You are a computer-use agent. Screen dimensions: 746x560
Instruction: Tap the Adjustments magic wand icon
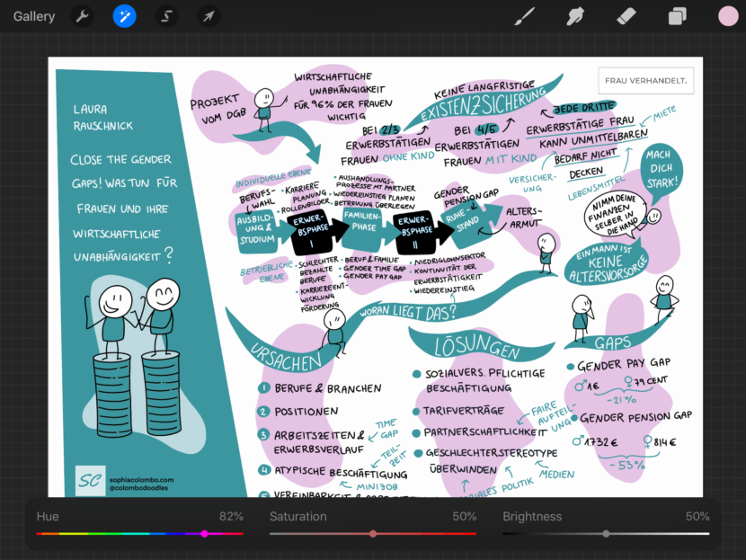[125, 16]
